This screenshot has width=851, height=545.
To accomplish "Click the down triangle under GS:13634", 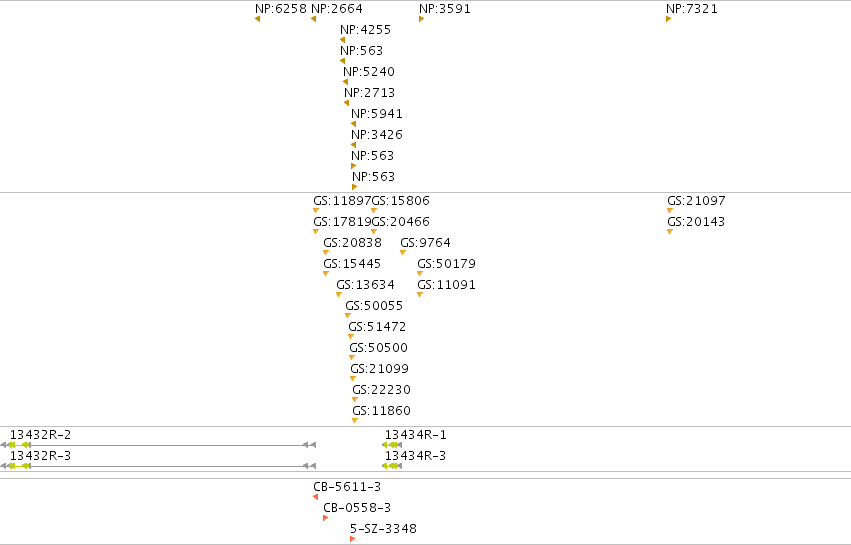I will 339,295.
